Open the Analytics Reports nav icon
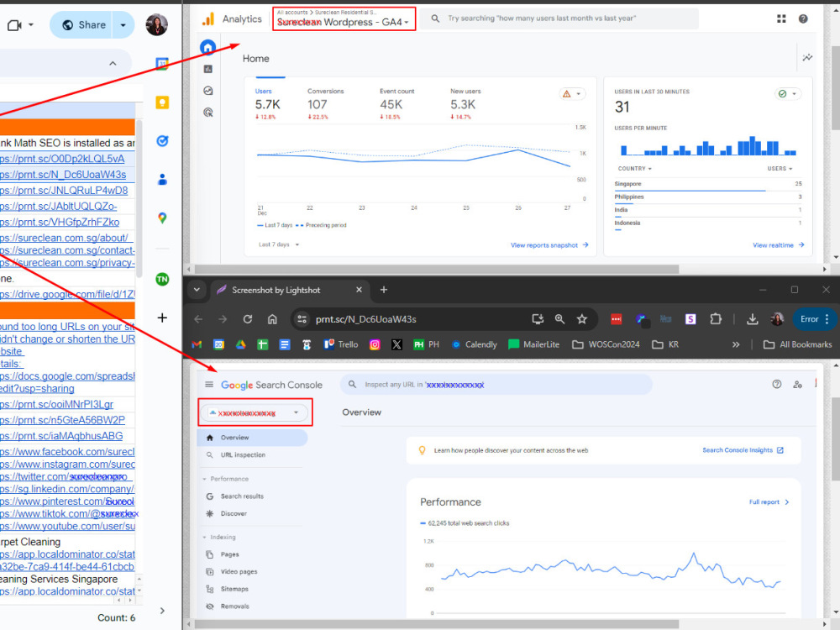The width and height of the screenshot is (840, 630). pyautogui.click(x=207, y=69)
